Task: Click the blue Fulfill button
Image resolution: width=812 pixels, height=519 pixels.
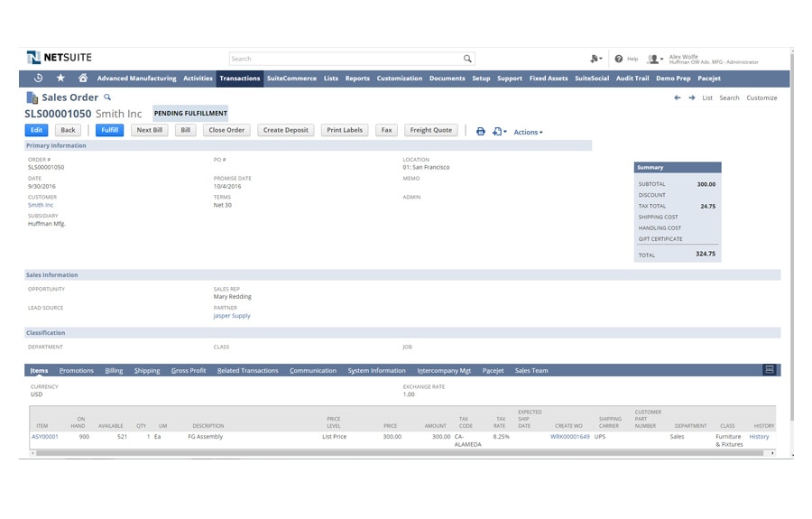Action: tap(109, 130)
